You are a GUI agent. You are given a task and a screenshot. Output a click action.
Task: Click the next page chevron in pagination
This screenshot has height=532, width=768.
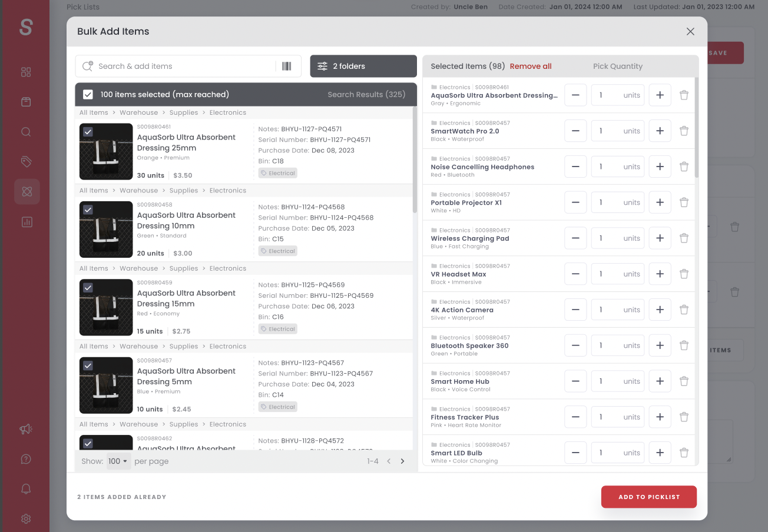click(x=402, y=461)
